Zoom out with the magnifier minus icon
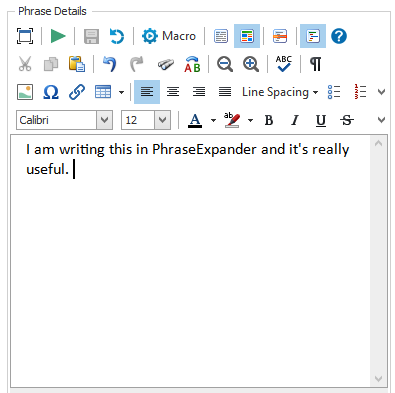Viewport: 395px width, 393px height. [x=225, y=64]
